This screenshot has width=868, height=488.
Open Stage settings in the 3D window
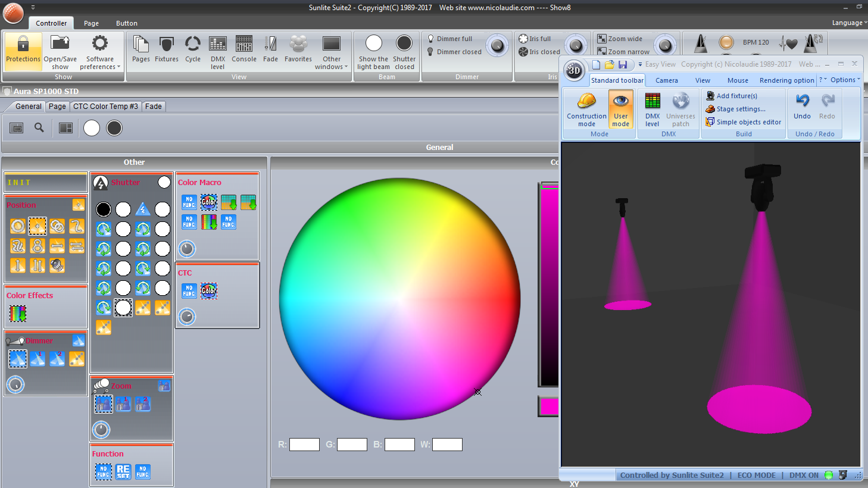(735, 109)
